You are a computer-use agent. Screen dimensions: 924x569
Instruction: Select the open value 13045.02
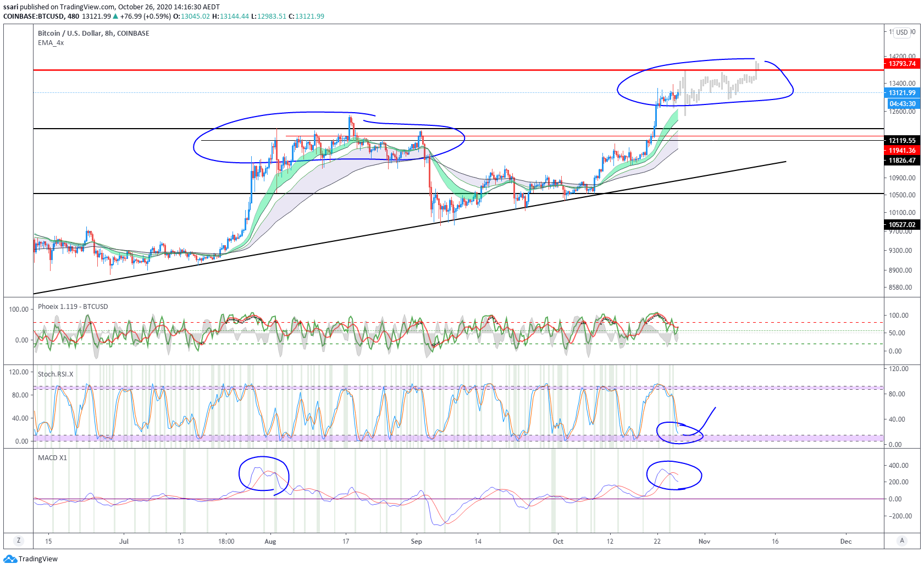tap(195, 16)
